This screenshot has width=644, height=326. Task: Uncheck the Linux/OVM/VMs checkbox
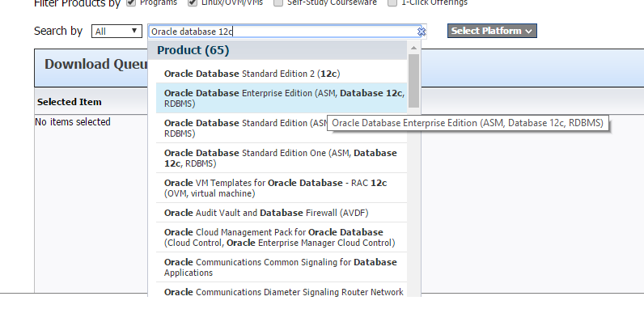coord(193,2)
